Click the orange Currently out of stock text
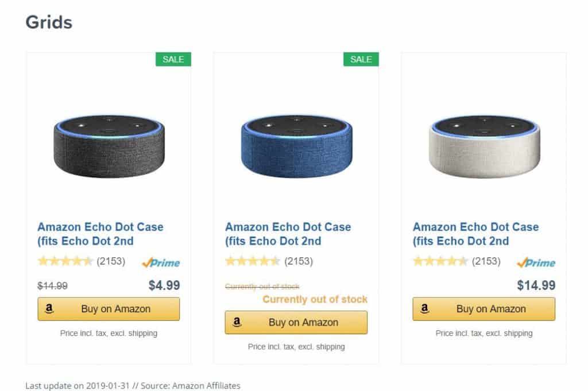Image resolution: width=588 pixels, height=391 pixels. pos(315,299)
